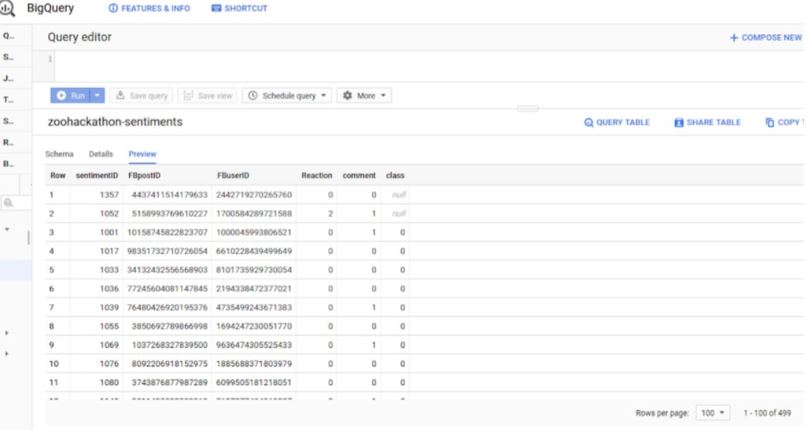Click the blue Run button
Viewport: 806px width, 430px height.
pos(70,96)
